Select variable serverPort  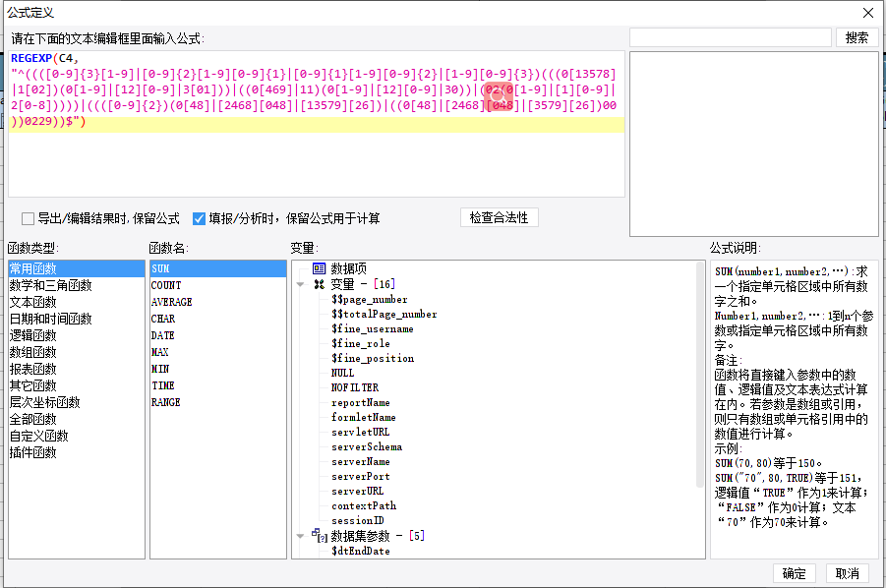tap(361, 476)
